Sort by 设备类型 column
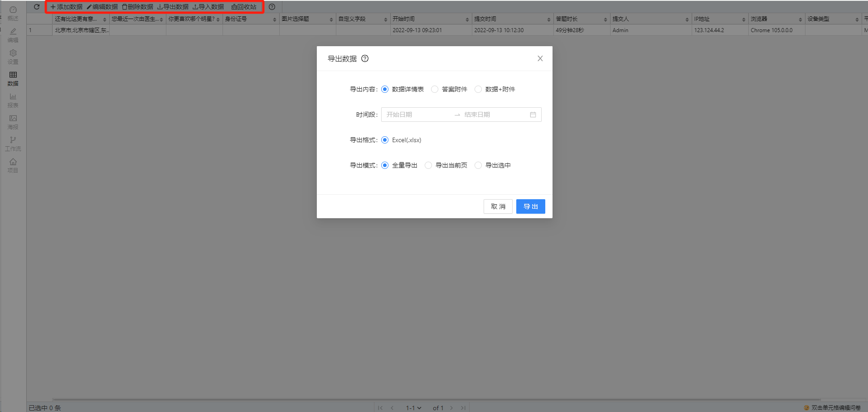The image size is (868, 412). point(857,19)
